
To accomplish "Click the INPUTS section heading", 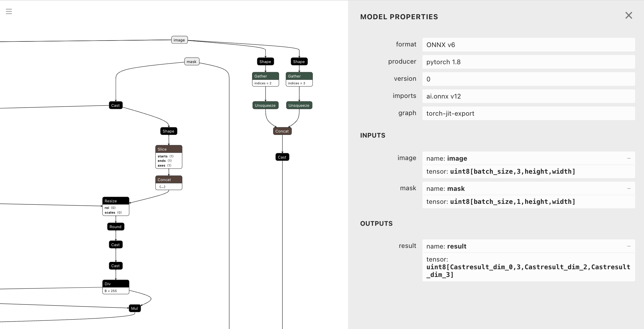I will (x=373, y=136).
